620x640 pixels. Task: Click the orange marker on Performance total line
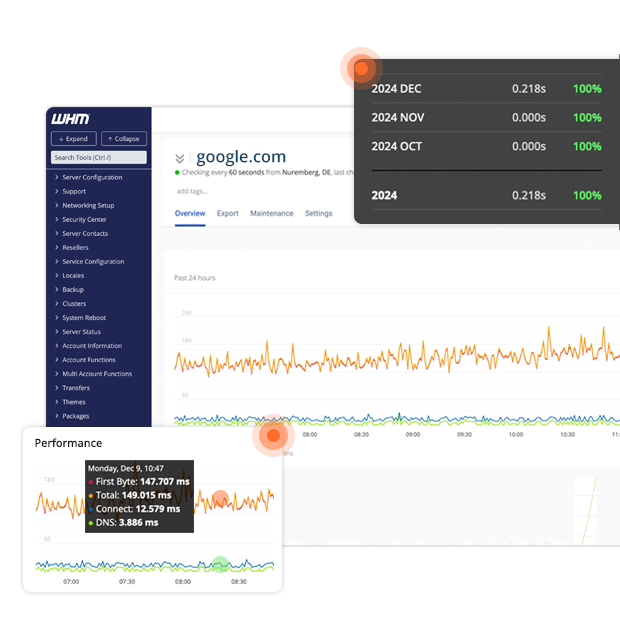220,499
